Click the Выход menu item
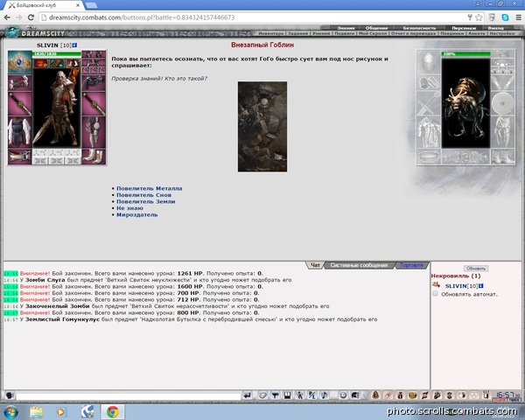The image size is (525, 420). (x=495, y=28)
